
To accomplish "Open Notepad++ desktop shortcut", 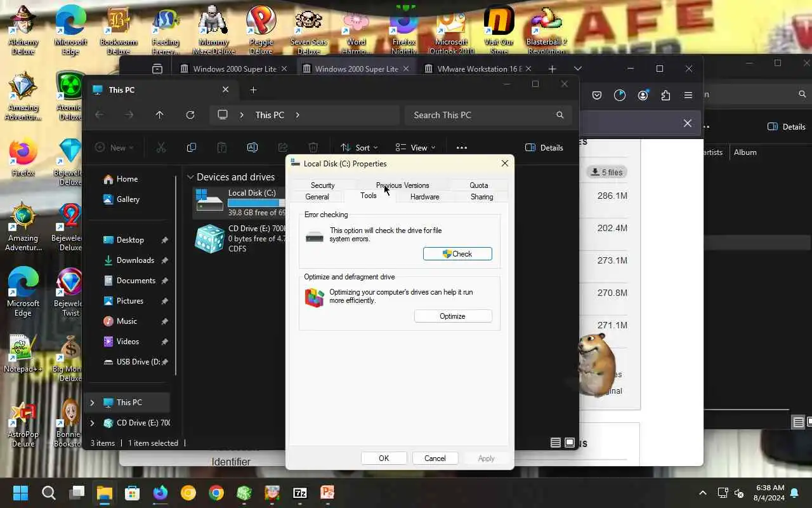I will [x=23, y=354].
